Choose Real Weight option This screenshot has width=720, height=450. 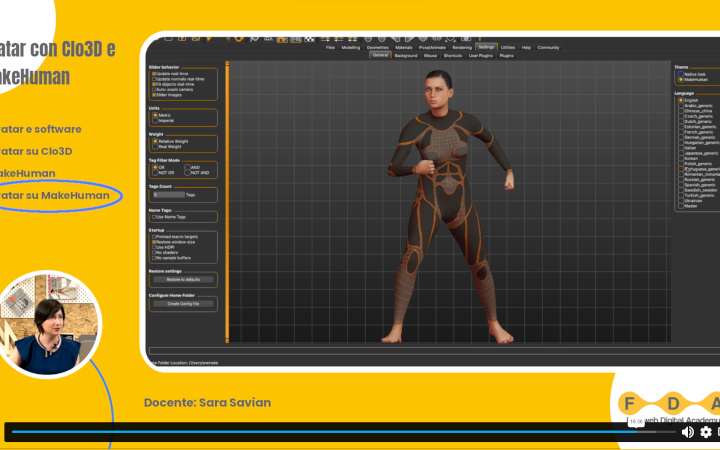[x=154, y=147]
